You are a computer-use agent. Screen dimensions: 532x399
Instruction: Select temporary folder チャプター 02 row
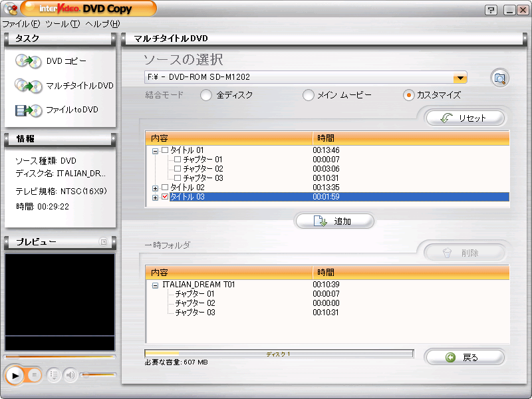[195, 303]
